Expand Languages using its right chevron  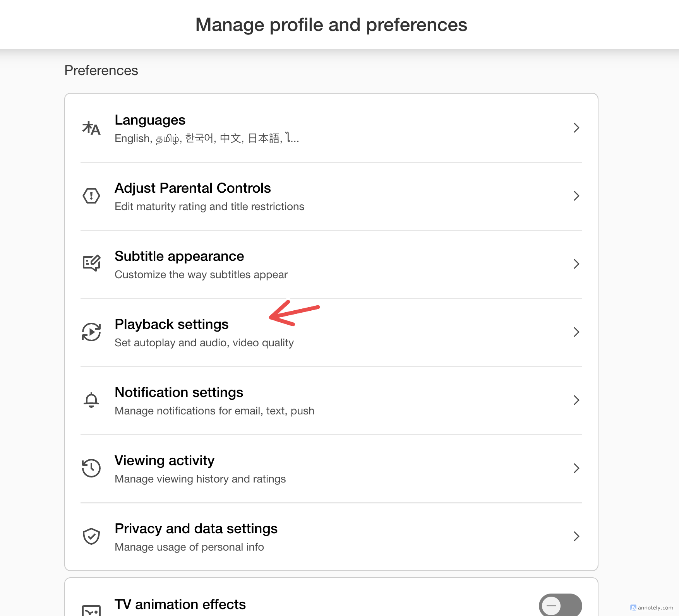[x=576, y=128]
